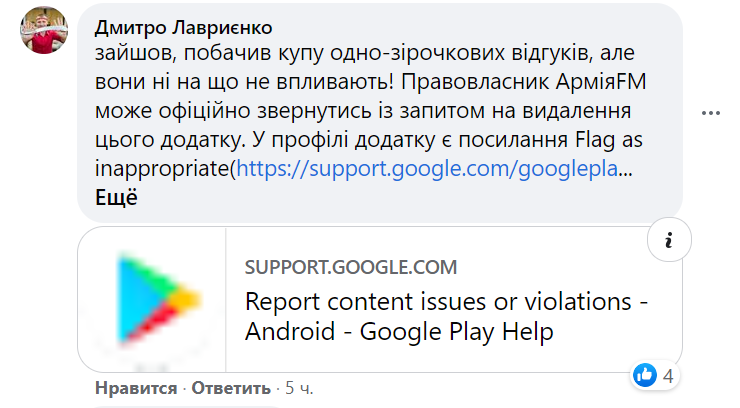This screenshot has height=408, width=740.
Task: Reply using the "Ответить" button
Action: [231, 388]
